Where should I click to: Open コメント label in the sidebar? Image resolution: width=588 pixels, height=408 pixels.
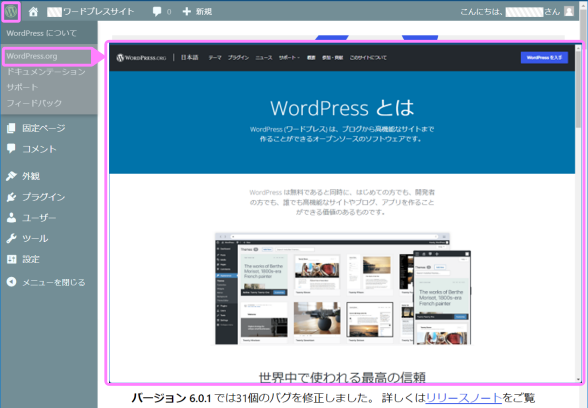[x=39, y=149]
